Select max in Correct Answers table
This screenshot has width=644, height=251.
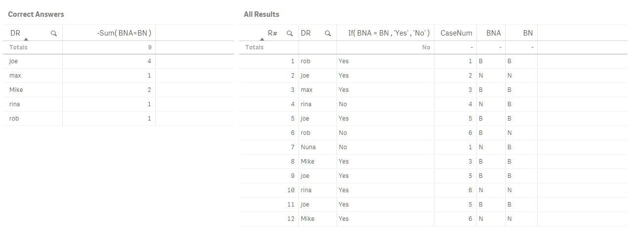15,76
